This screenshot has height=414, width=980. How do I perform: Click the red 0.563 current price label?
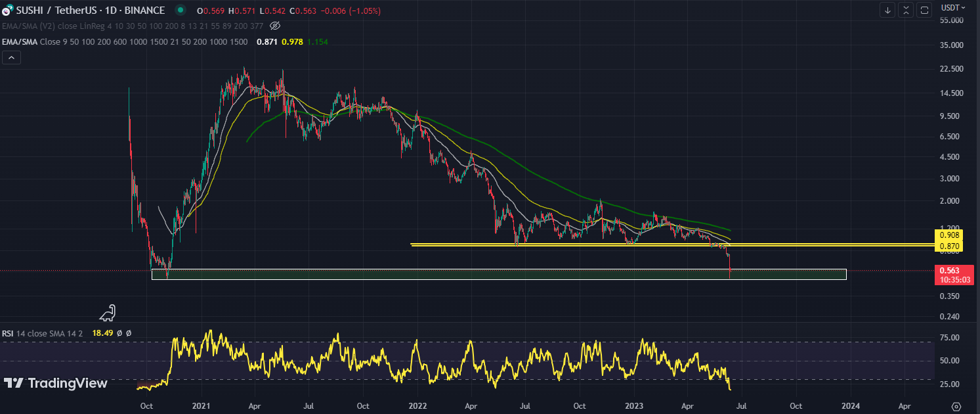tap(949, 270)
